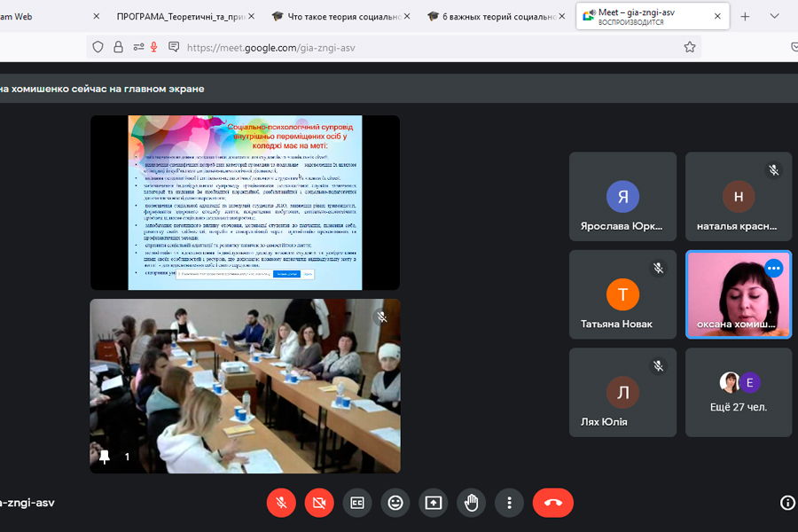Click conference room video feed
The height and width of the screenshot is (532, 798).
click(245, 386)
